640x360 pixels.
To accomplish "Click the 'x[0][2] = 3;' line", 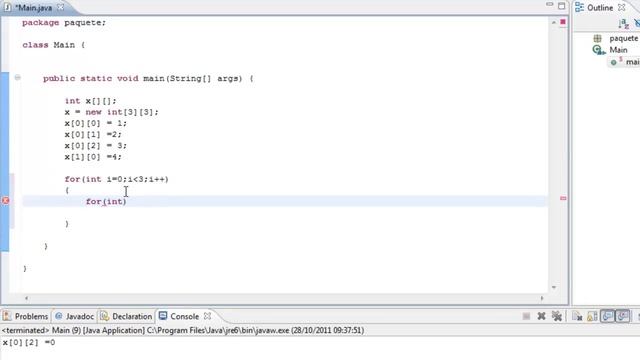I will [96, 146].
